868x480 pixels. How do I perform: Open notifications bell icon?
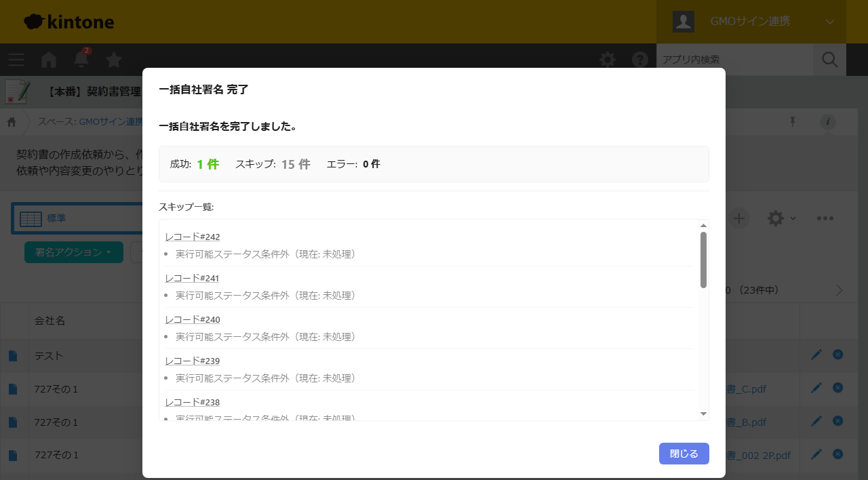click(x=81, y=59)
